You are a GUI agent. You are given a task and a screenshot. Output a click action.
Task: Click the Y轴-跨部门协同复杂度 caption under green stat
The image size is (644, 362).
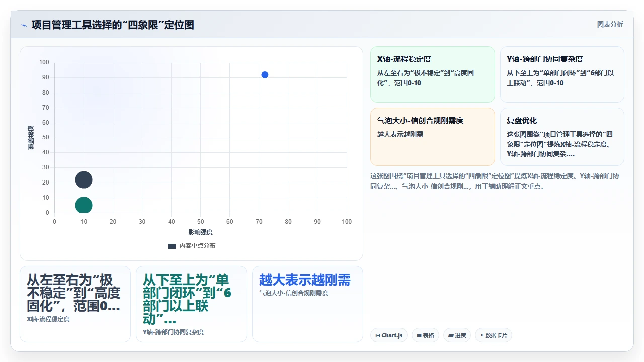[174, 332]
